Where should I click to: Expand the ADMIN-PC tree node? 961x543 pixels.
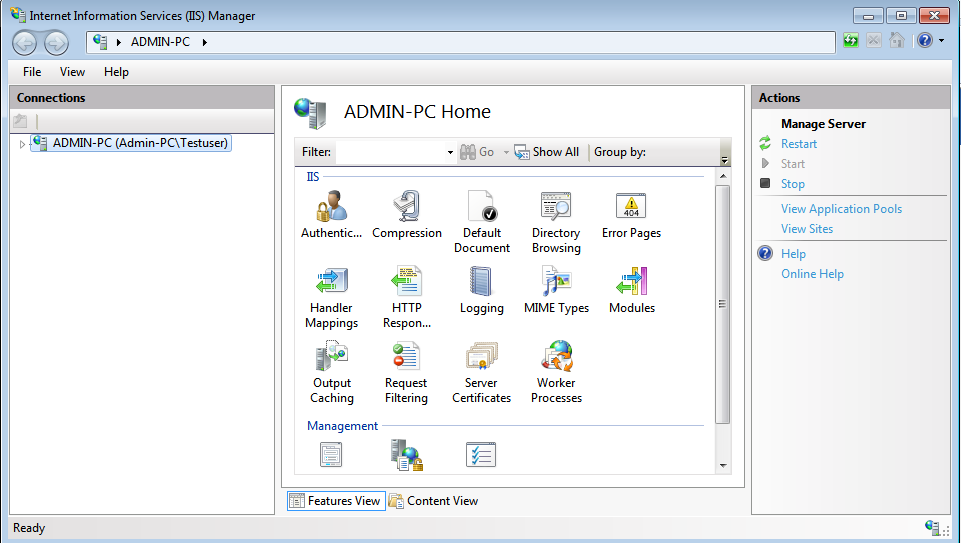click(22, 144)
